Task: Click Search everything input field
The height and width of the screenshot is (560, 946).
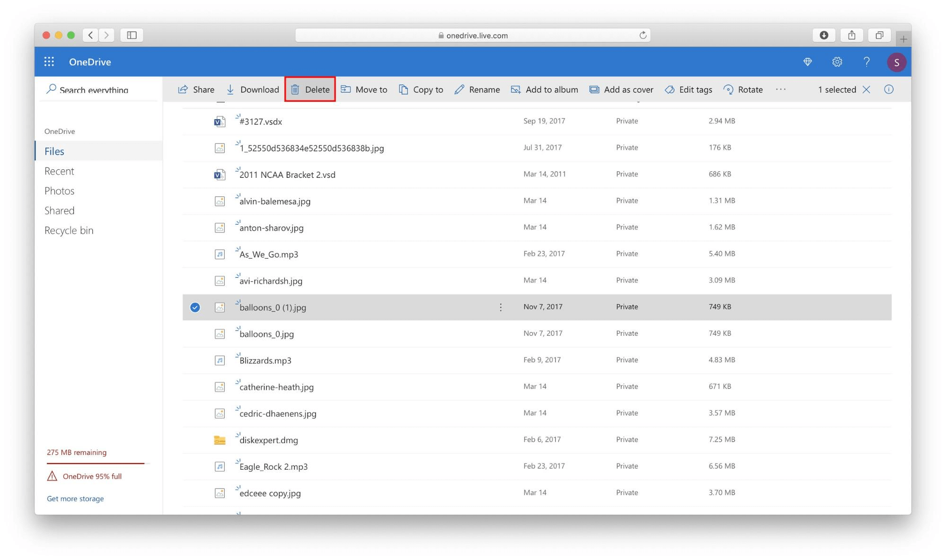Action: [102, 89]
